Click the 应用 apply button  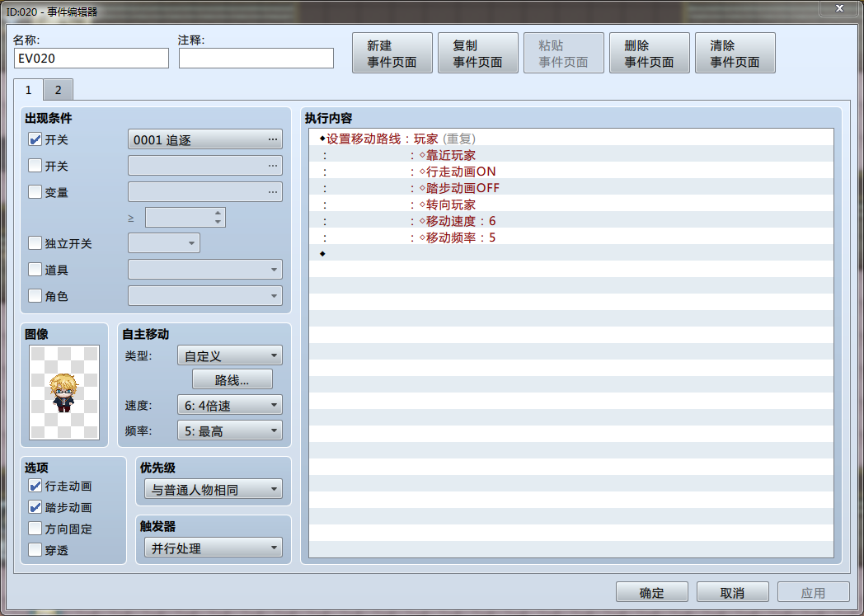pyautogui.click(x=814, y=592)
